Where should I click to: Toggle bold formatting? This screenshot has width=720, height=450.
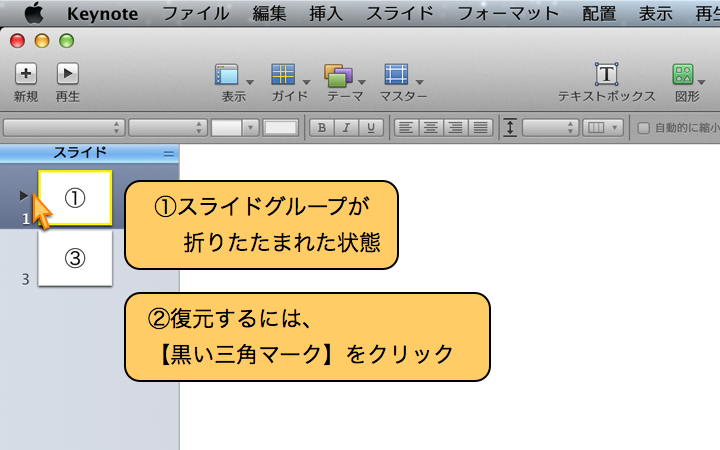322,128
